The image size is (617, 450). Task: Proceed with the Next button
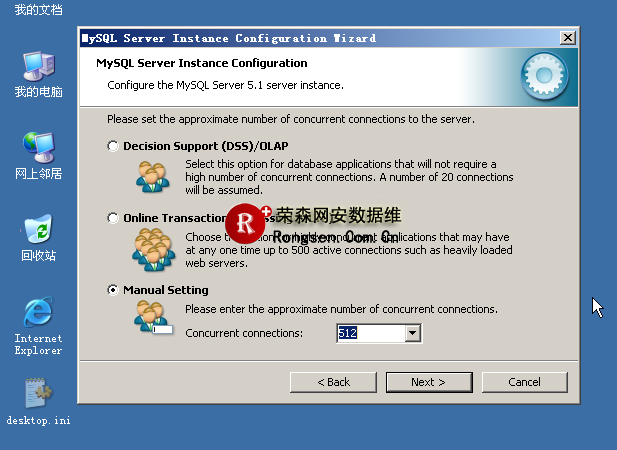tap(428, 382)
